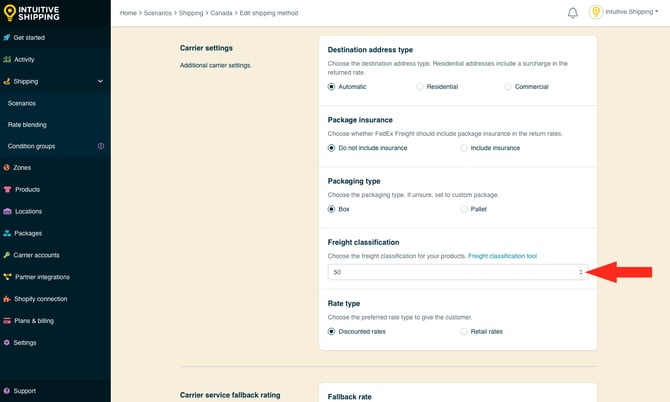Viewport: 670px width, 402px height.
Task: Go to Activity page
Action: tap(24, 59)
